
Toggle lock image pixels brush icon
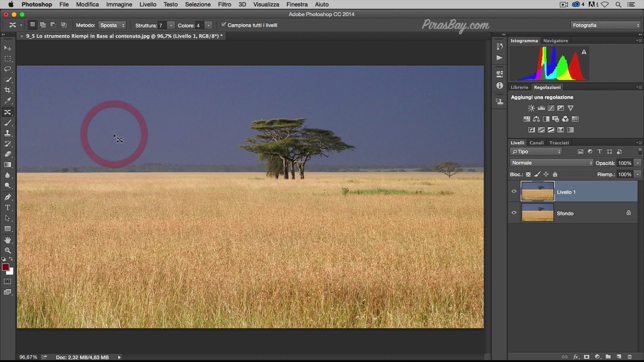click(537, 174)
